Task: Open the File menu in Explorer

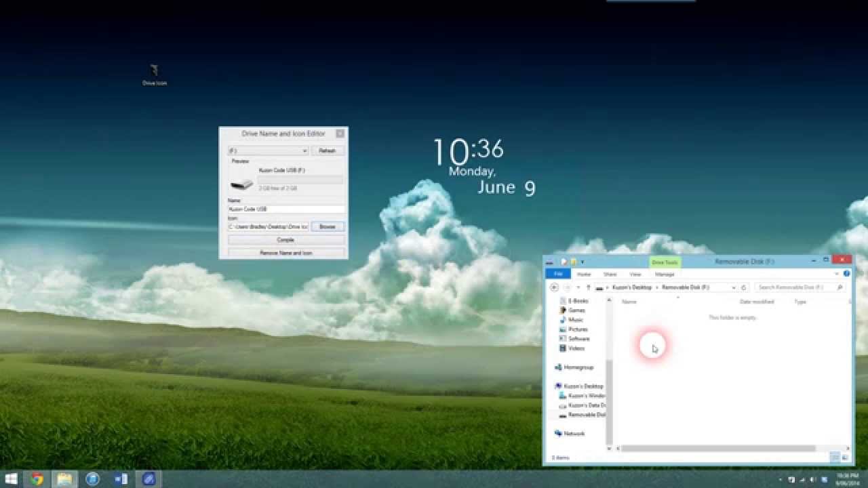Action: click(x=558, y=274)
